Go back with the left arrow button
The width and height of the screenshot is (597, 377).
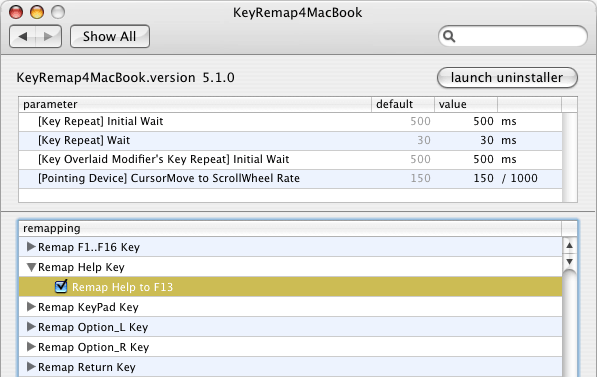(22, 37)
